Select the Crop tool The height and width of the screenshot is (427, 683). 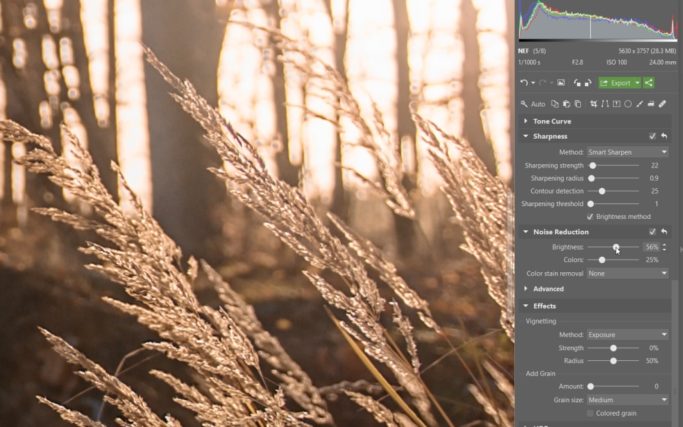(594, 104)
